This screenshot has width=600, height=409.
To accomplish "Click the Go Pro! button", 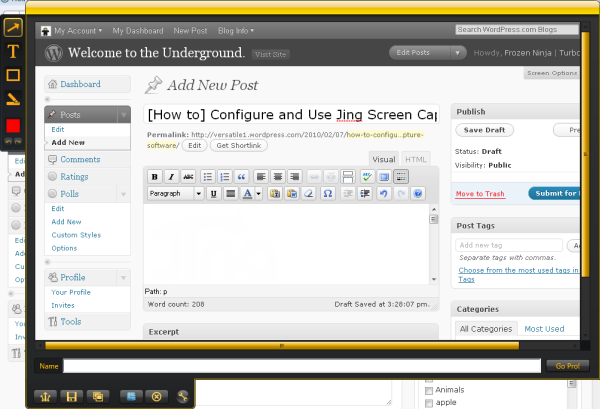I will click(567, 366).
